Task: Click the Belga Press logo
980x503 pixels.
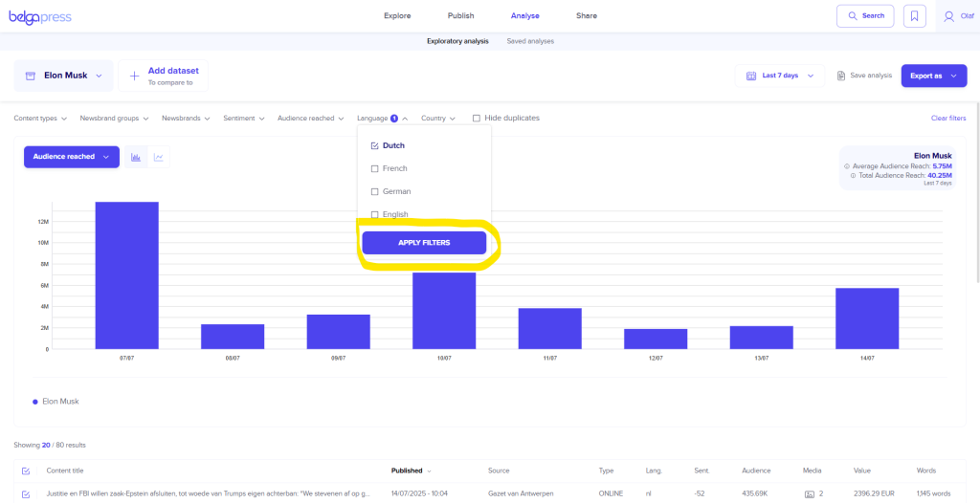Action: [x=40, y=16]
